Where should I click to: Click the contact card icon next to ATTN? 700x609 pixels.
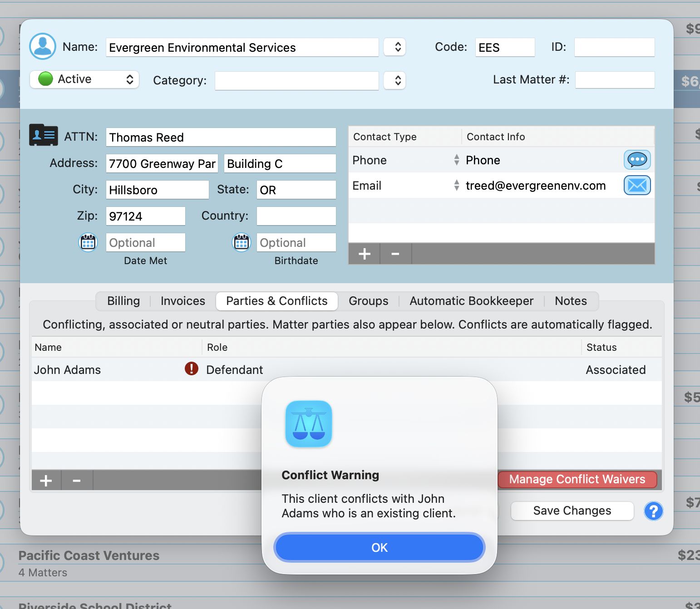[43, 135]
